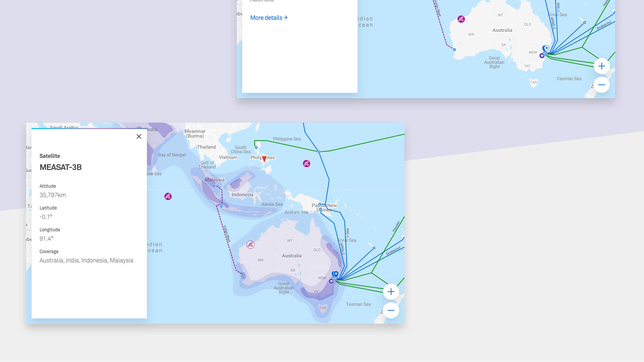Viewport: 644px width, 362px height.
Task: Close the MEASAT-3B satellite info panel
Action: pos(139,136)
